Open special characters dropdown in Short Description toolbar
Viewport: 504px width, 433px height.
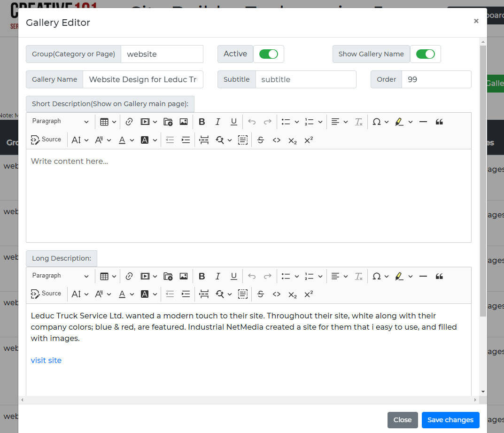coord(380,122)
